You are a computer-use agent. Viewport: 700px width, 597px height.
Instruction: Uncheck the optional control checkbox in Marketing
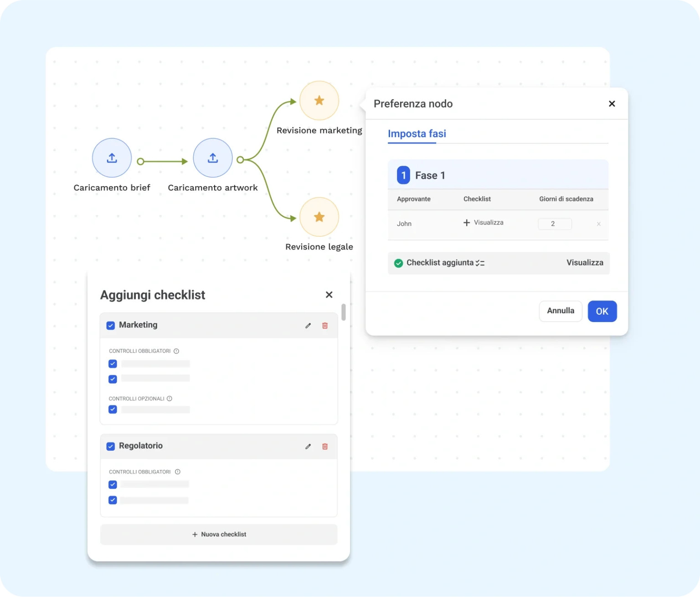coord(113,409)
